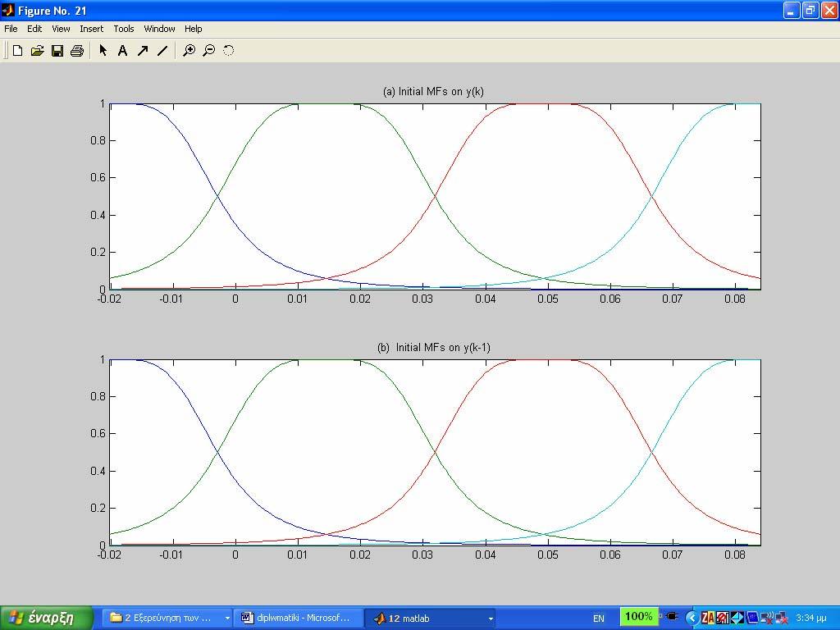This screenshot has width=840, height=630.
Task: Close the Figure No. 21 window
Action: (829, 10)
